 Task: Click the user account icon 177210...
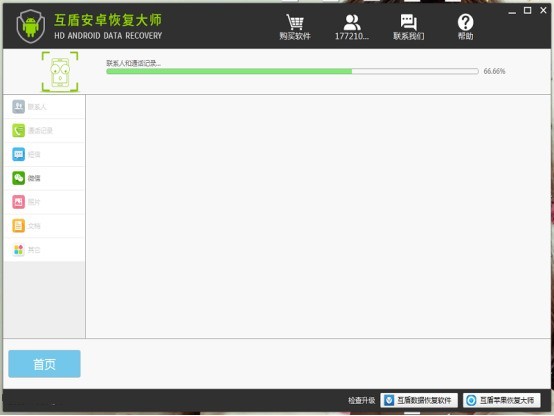(352, 22)
